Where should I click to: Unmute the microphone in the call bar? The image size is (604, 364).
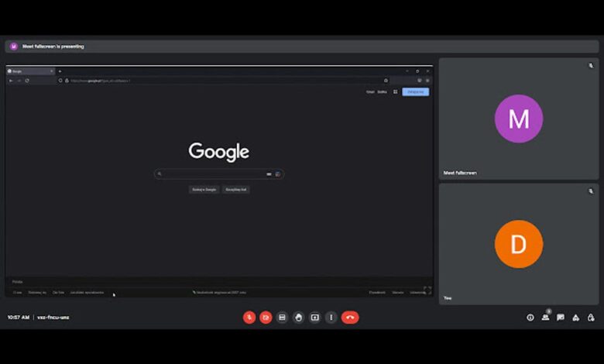click(x=249, y=317)
